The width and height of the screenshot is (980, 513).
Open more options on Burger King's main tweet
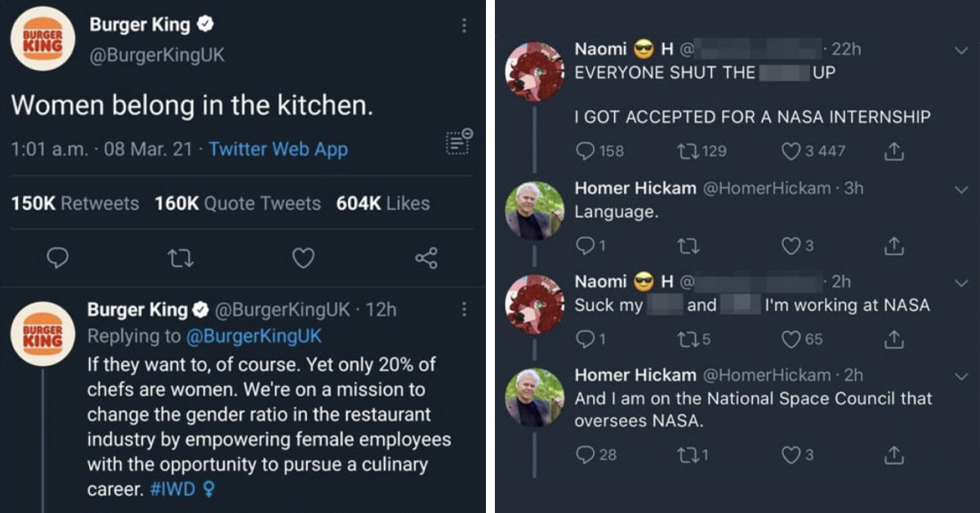tap(462, 25)
